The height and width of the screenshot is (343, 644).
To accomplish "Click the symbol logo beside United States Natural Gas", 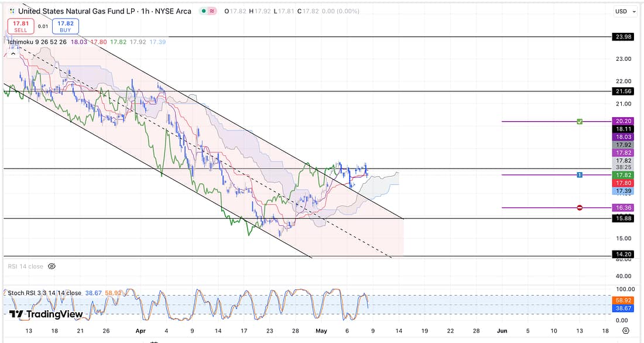I will pyautogui.click(x=12, y=11).
